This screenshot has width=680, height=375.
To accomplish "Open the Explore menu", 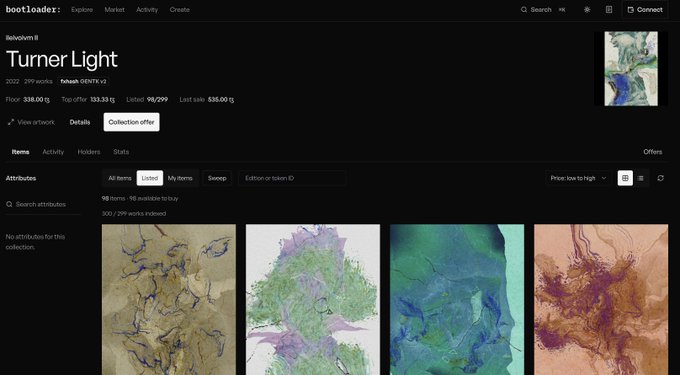I will (82, 10).
